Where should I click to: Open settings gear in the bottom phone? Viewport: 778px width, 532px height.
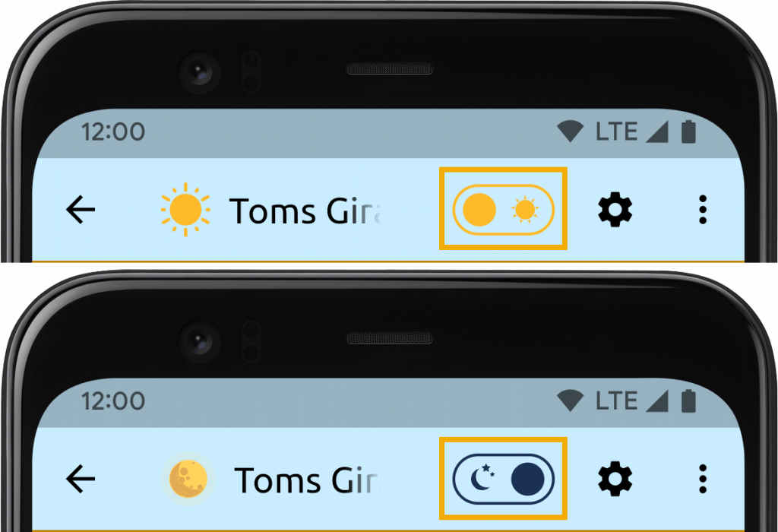615,479
